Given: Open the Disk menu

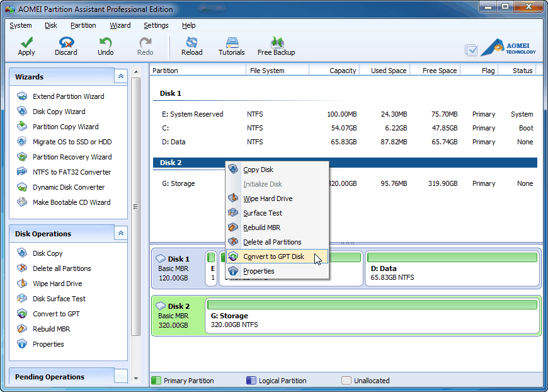Looking at the screenshot, I should click(50, 26).
